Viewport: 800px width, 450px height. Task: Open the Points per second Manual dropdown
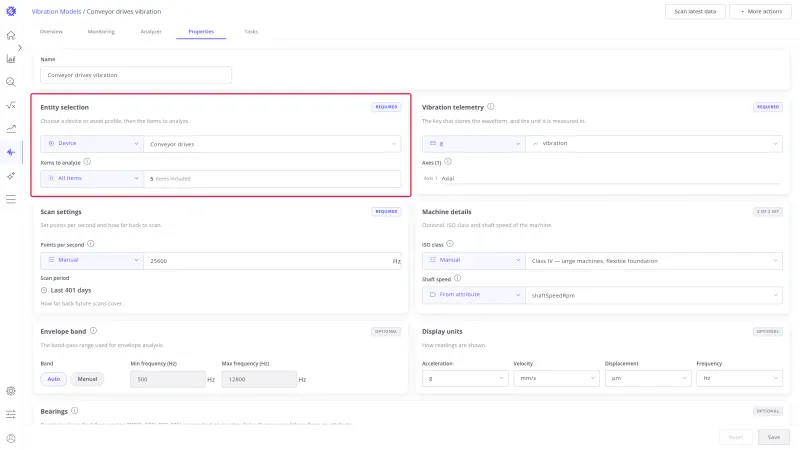click(x=92, y=260)
